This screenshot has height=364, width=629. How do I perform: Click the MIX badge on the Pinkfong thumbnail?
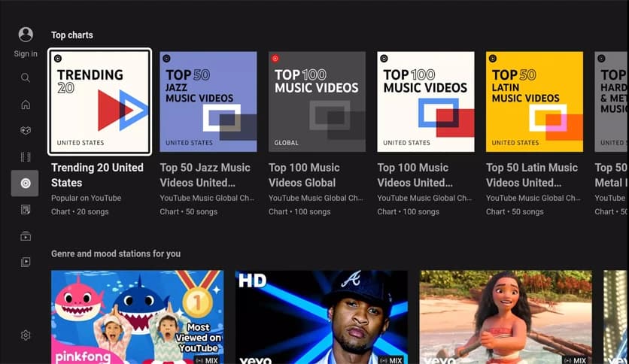coord(207,360)
